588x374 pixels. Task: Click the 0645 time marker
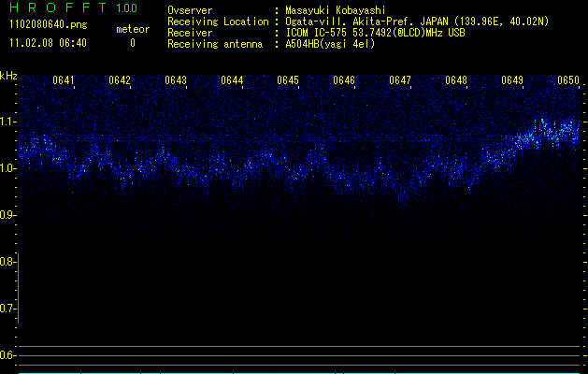click(x=288, y=80)
